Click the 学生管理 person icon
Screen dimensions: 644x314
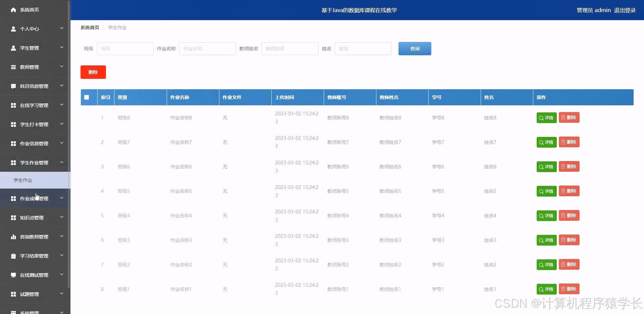[x=13, y=48]
